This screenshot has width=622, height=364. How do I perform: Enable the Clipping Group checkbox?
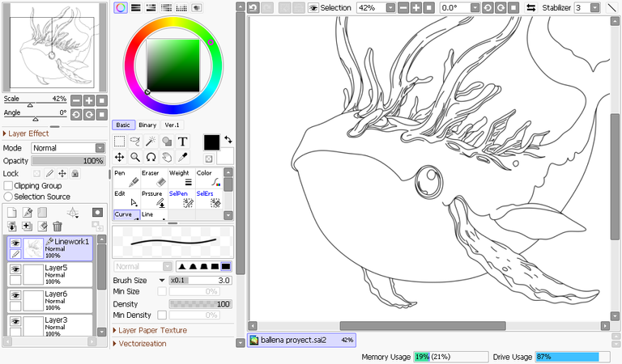[8, 185]
